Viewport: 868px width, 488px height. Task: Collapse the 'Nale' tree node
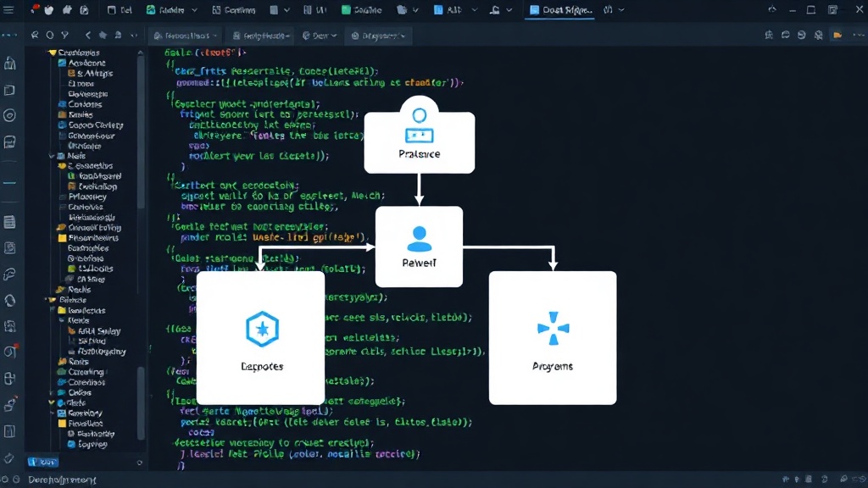coord(52,156)
